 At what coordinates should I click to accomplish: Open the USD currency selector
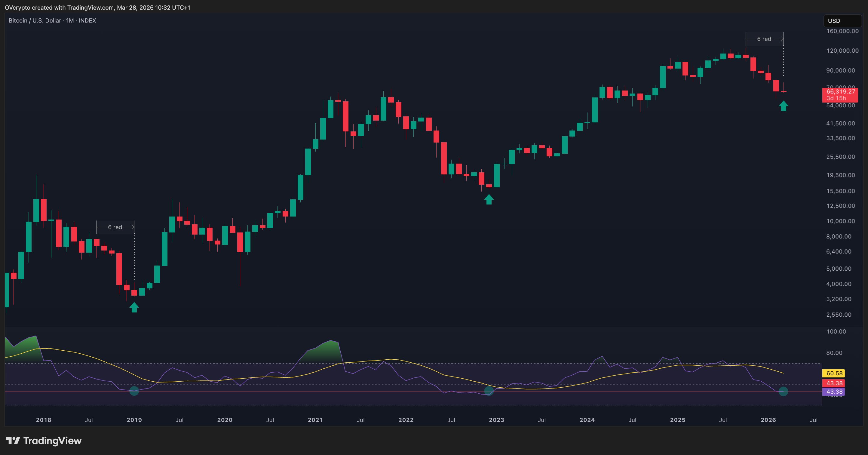coord(842,20)
